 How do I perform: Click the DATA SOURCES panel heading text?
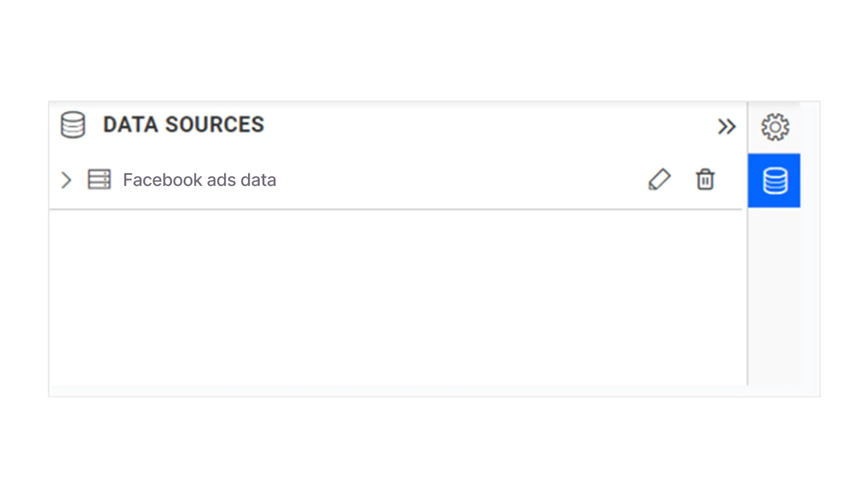tap(184, 125)
